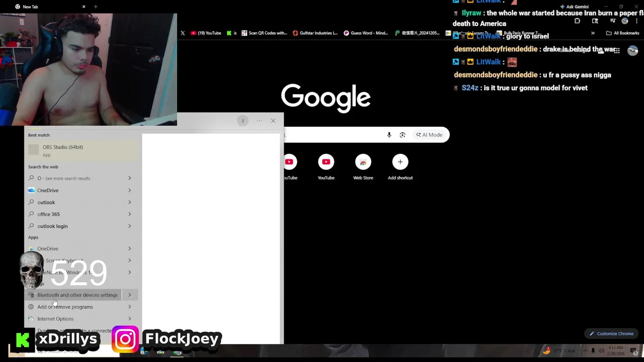Close the Windows search panel
644x362 pixels.
pyautogui.click(x=273, y=121)
